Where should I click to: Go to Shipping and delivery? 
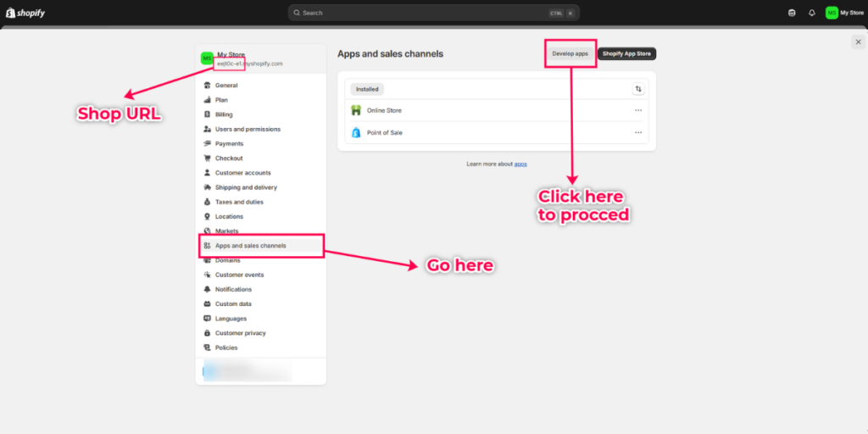pos(261,187)
